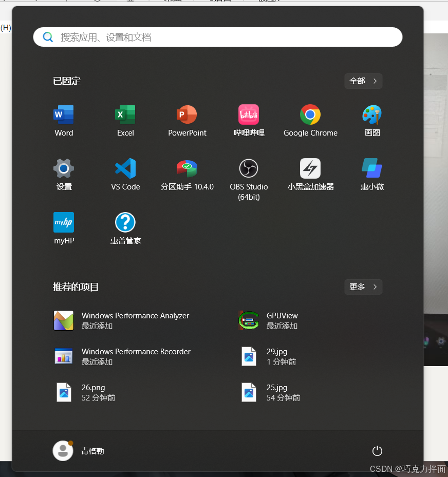Click 最近添加 under Windows Performance Recorder
The width and height of the screenshot is (448, 477).
click(97, 361)
